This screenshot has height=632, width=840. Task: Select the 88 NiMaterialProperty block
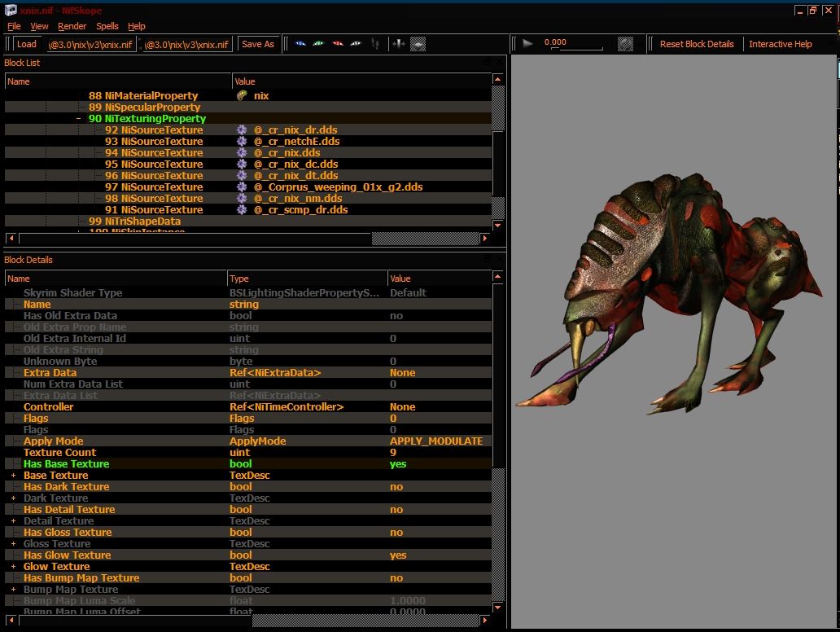(143, 95)
